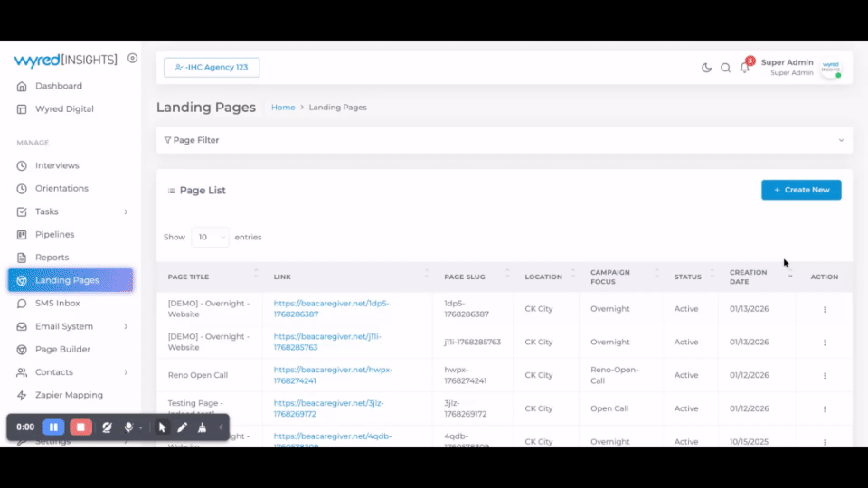Toggle dark mode with moon icon
The height and width of the screenshot is (488, 868).
(x=706, y=68)
